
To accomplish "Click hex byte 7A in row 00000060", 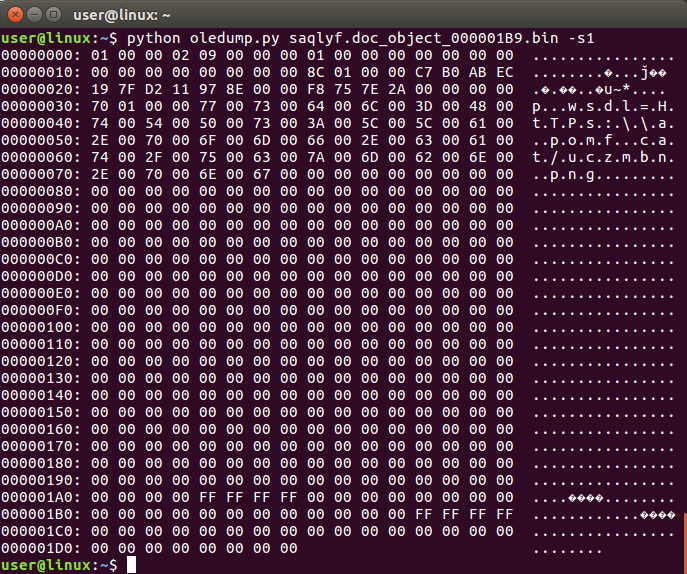I will [316, 158].
